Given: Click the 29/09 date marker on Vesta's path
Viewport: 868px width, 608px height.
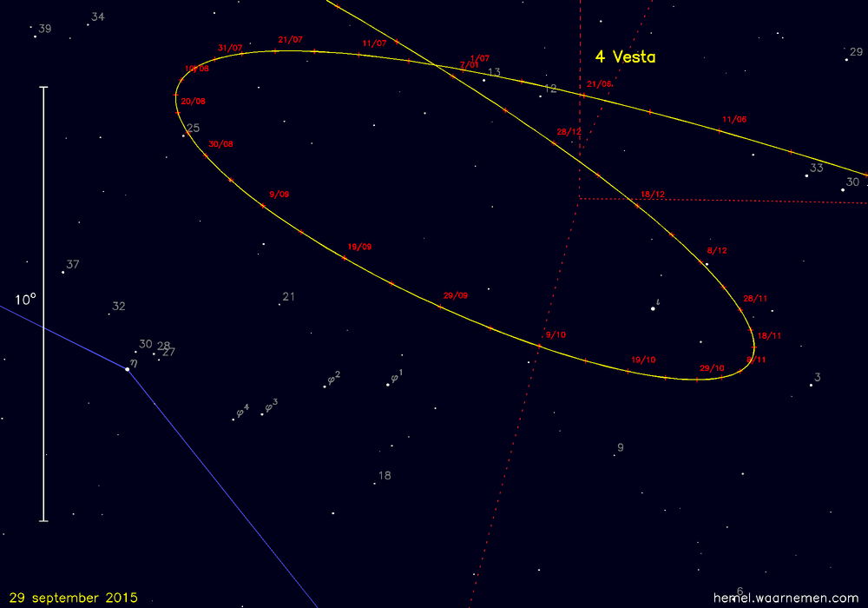Looking at the screenshot, I should (x=455, y=296).
